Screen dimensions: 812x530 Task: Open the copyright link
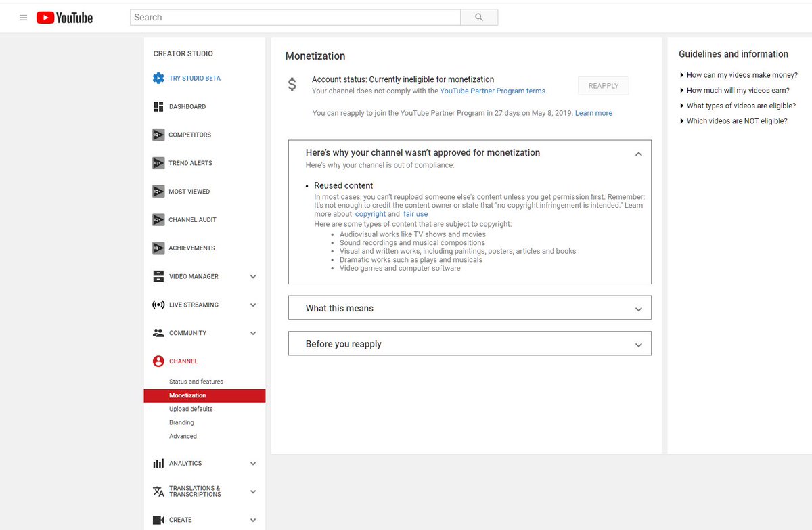371,214
